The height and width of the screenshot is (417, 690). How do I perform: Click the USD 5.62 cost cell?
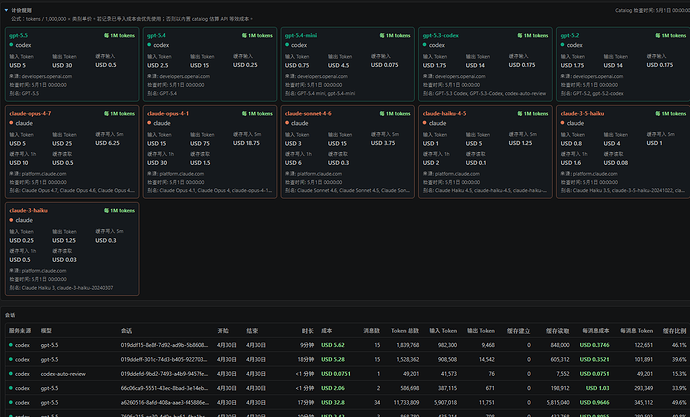[333, 345]
